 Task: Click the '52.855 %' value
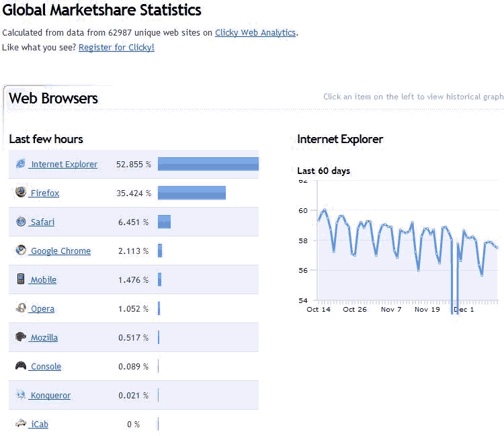134,165
